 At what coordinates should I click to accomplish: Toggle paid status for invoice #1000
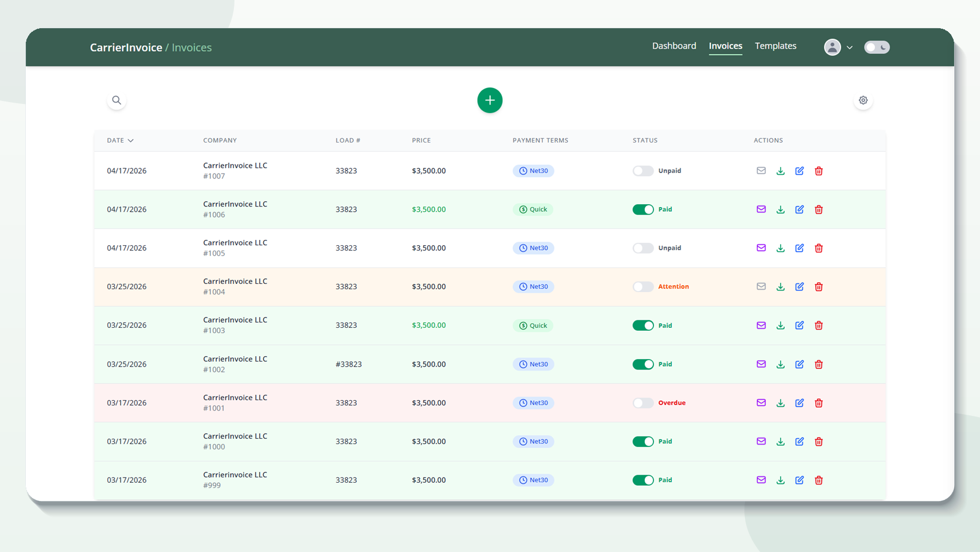pos(643,442)
